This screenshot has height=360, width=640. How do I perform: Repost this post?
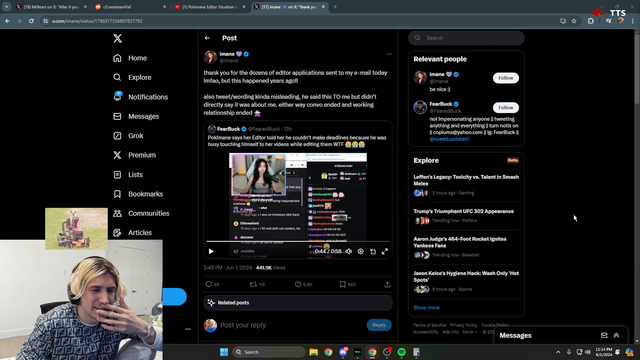click(x=253, y=284)
